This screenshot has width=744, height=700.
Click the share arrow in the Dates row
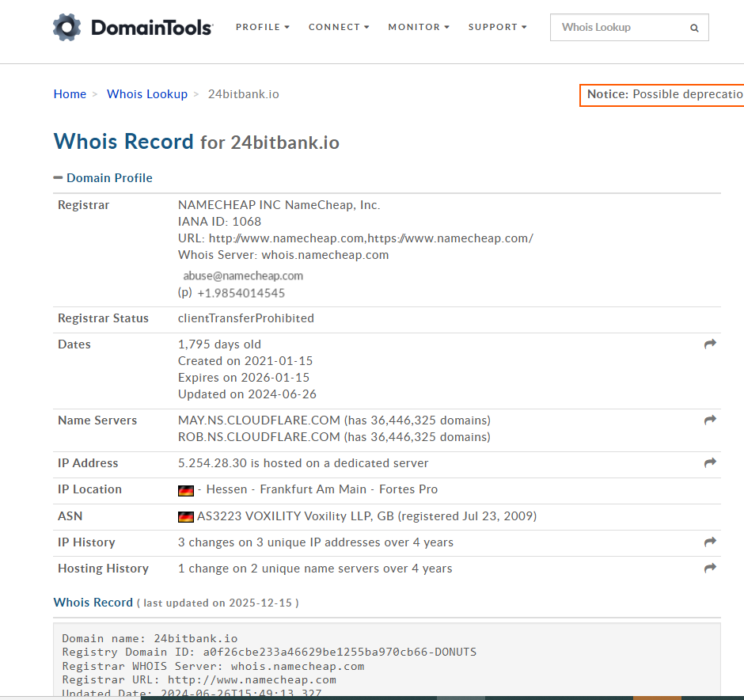(x=710, y=344)
